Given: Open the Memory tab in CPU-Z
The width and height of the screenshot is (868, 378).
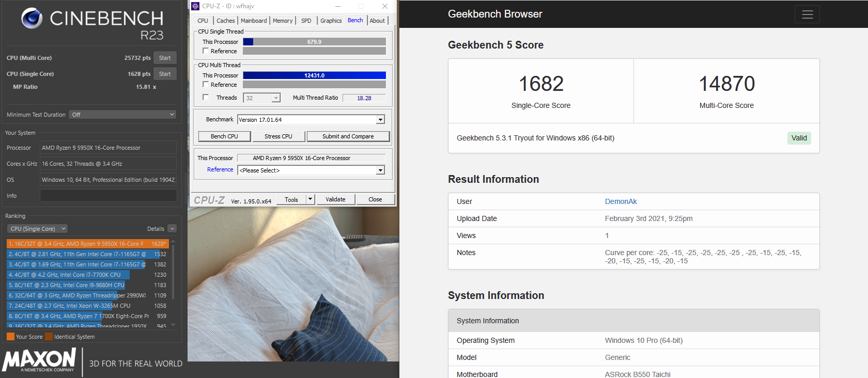Looking at the screenshot, I should (283, 21).
